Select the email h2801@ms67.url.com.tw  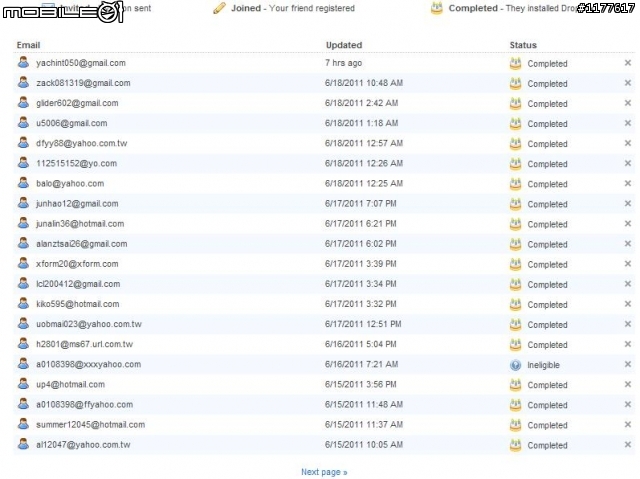84,344
